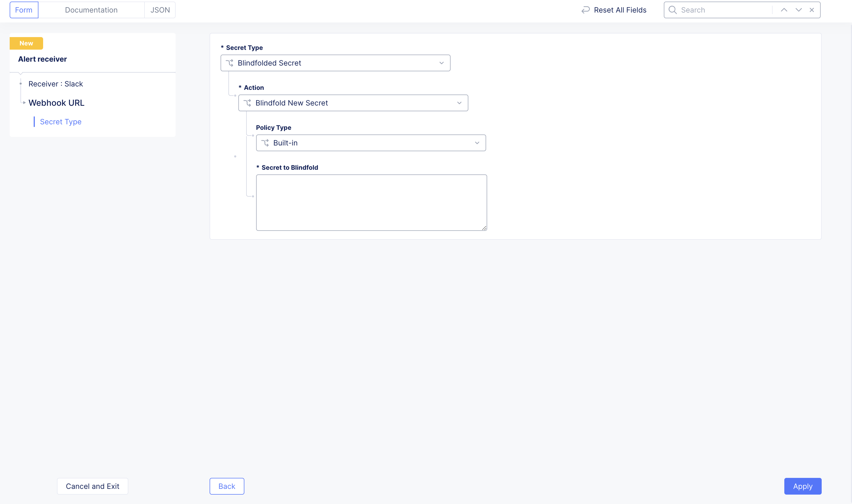Screen dimensions: 852x504
Task: Click the Reset All Fields icon
Action: pos(585,10)
